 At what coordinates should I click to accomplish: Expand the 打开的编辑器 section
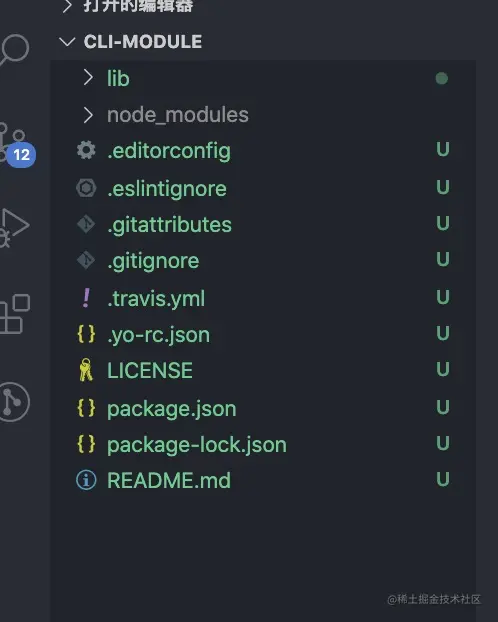coord(67,6)
